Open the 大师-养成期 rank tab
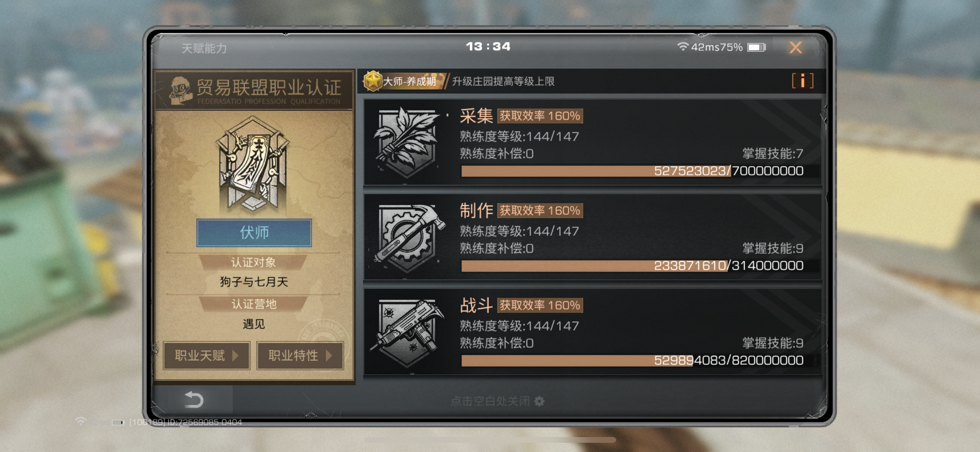 click(404, 81)
